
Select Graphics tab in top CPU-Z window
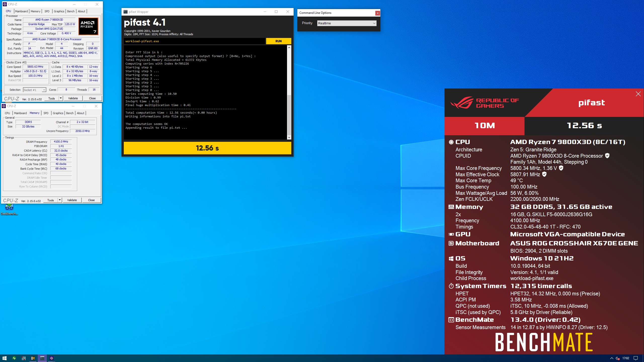59,11
